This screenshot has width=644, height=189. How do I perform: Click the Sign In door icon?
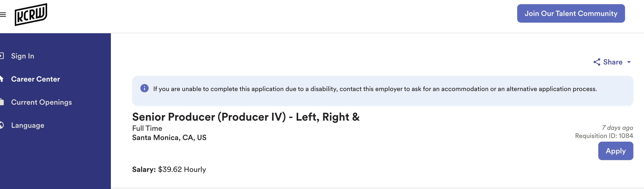point(2,56)
